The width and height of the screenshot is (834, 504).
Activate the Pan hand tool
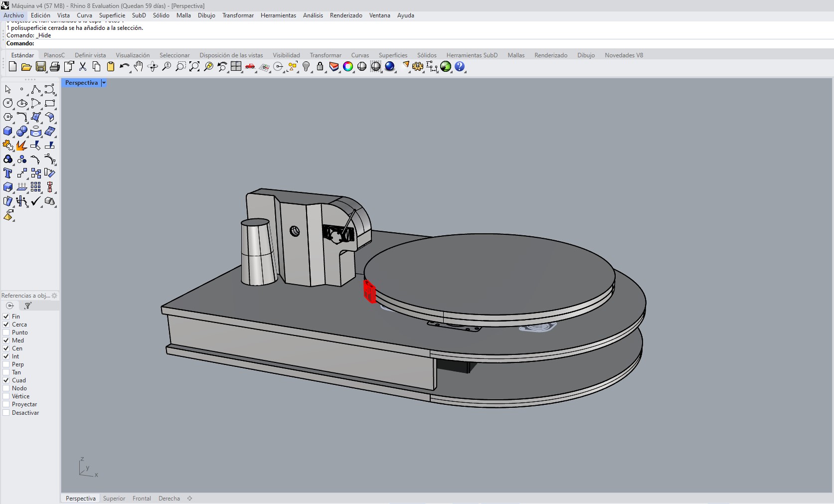[x=139, y=67]
